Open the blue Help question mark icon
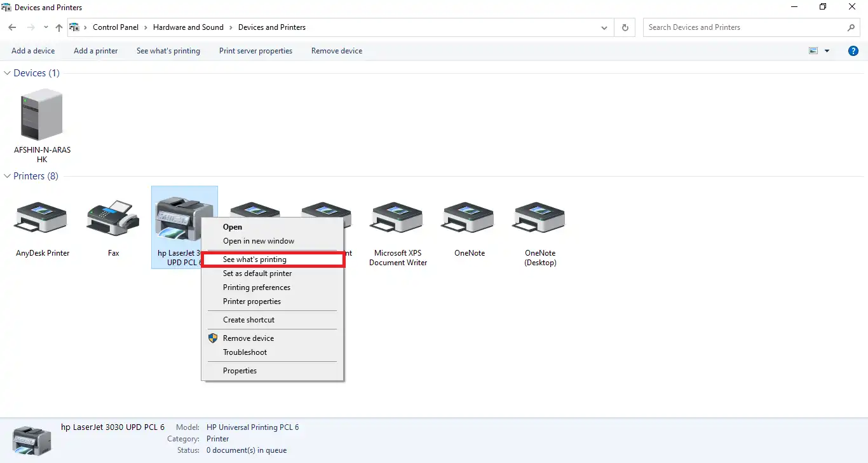The image size is (868, 463). click(x=853, y=51)
